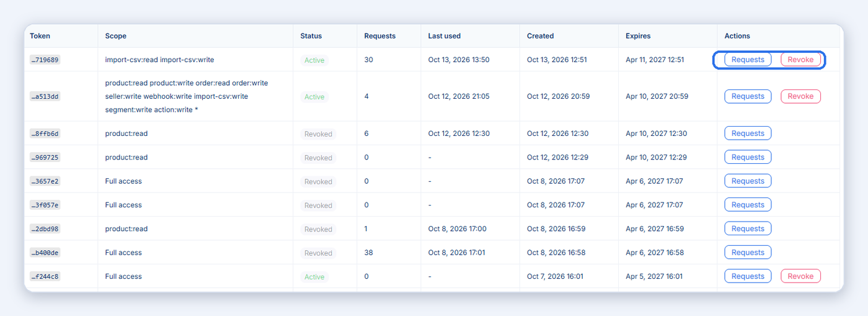Click last used 'Oct 12, 2026 21:05'
This screenshot has width=868, height=316.
(459, 96)
